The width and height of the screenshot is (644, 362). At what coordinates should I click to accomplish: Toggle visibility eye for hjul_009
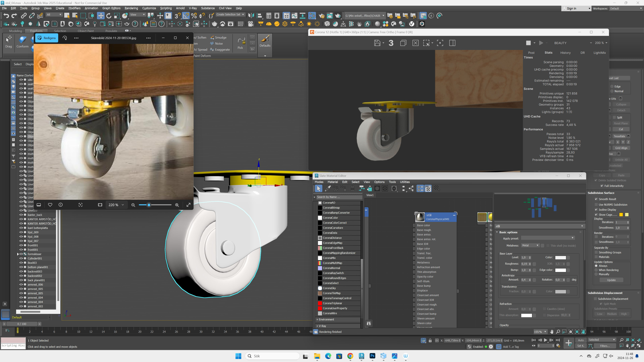pos(21,232)
